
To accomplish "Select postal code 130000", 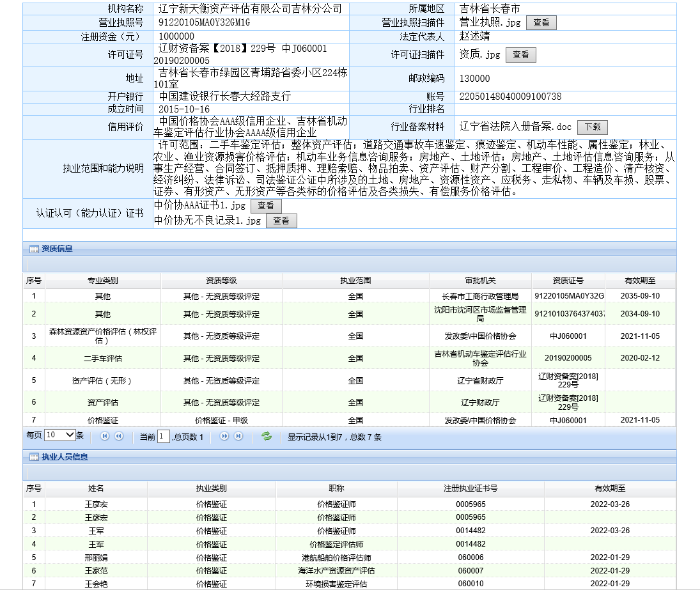I will click(x=474, y=79).
